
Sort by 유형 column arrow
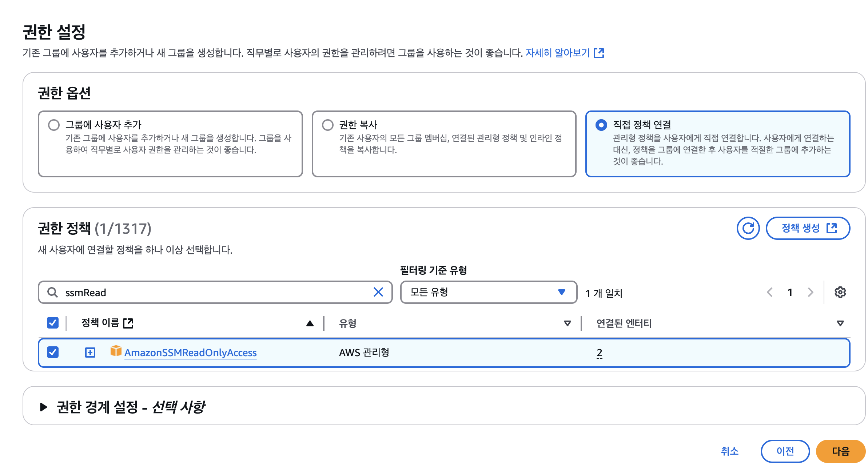[x=567, y=323]
